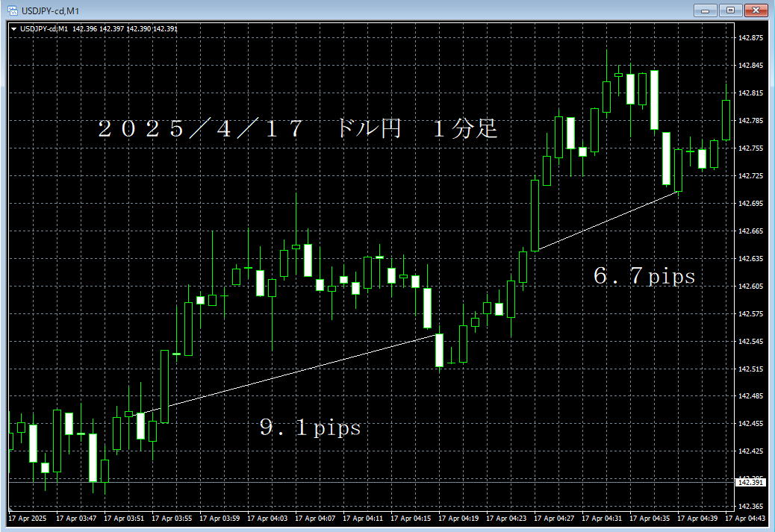775x532 pixels.
Task: Click the price scale value 142.485
Action: pos(750,396)
